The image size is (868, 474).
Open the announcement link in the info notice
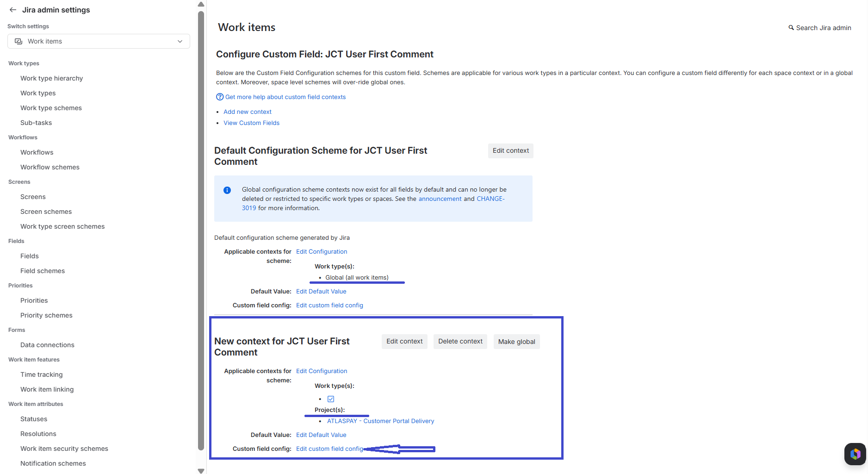[440, 199]
